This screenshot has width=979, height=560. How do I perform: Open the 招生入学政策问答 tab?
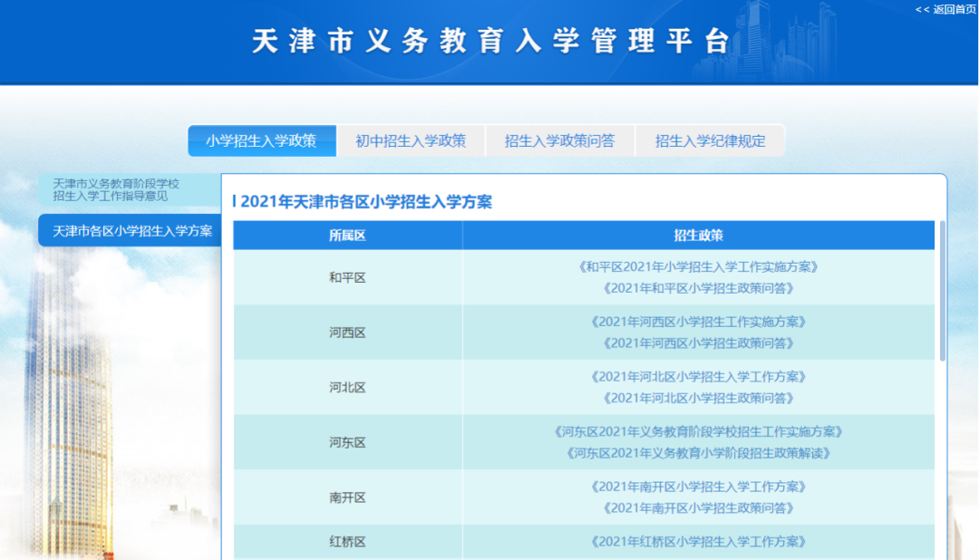click(560, 140)
